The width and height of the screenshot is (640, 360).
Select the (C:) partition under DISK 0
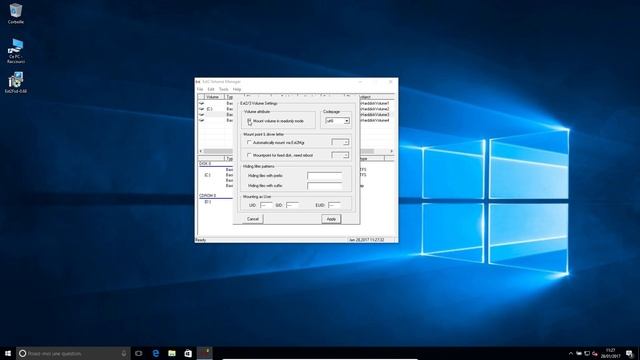coord(208,175)
